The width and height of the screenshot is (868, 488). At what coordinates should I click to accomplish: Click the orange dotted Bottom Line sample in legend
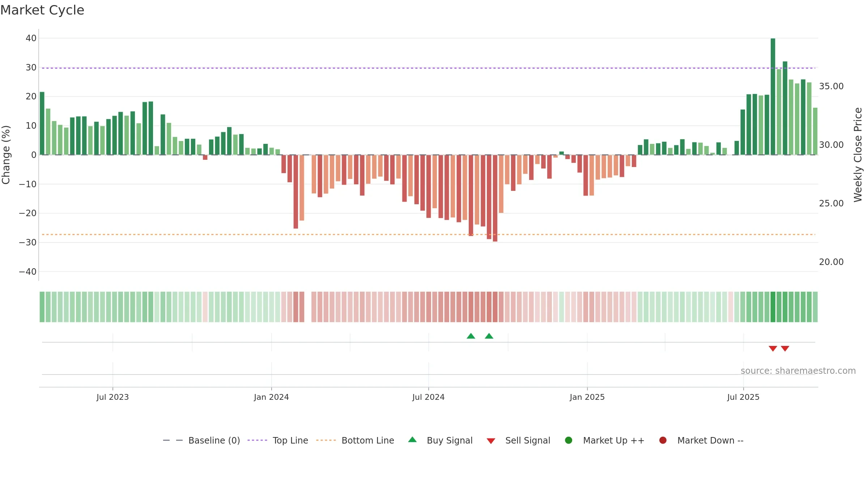326,440
